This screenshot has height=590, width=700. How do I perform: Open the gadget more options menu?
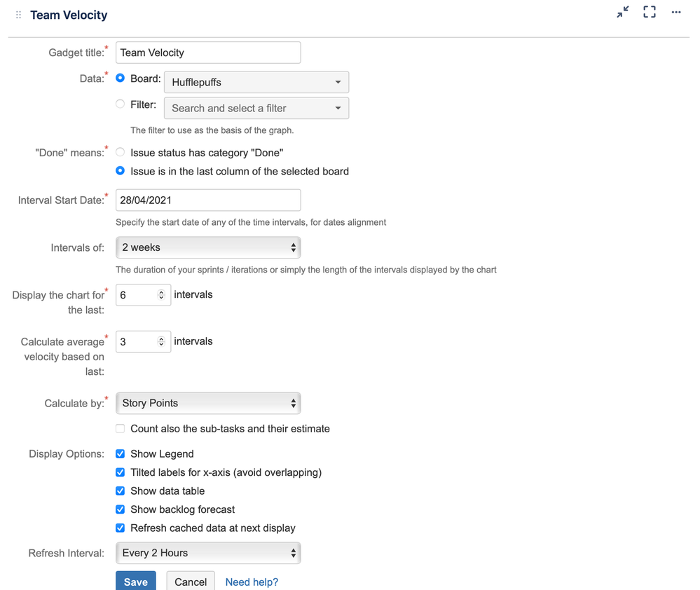[676, 13]
